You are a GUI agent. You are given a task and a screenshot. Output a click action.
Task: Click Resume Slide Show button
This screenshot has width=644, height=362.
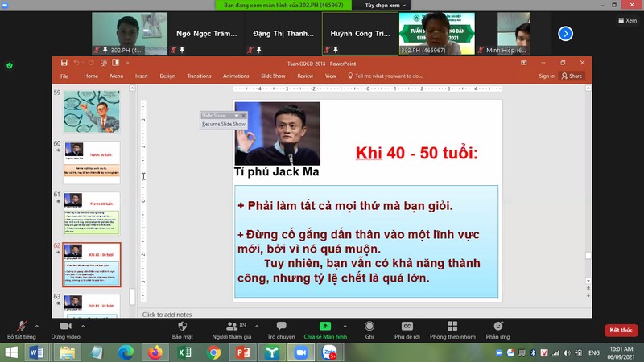(x=223, y=124)
